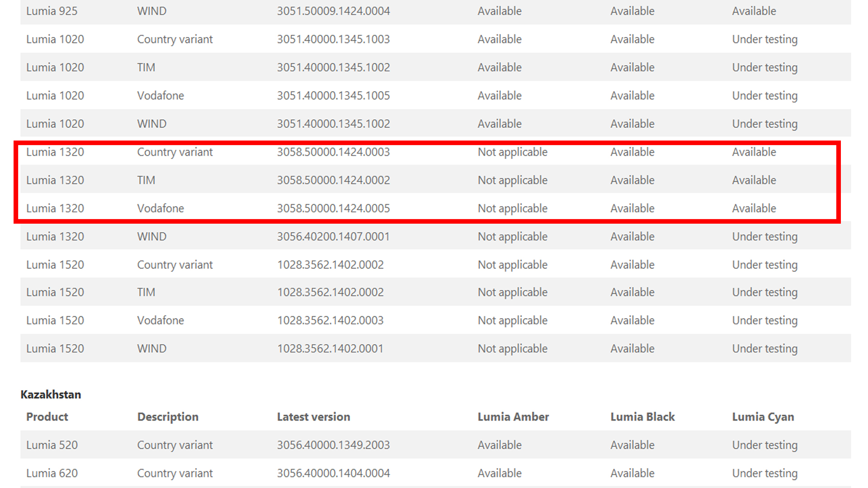Click the Product column header under Kazakhstan
The image size is (868, 488).
(x=47, y=417)
